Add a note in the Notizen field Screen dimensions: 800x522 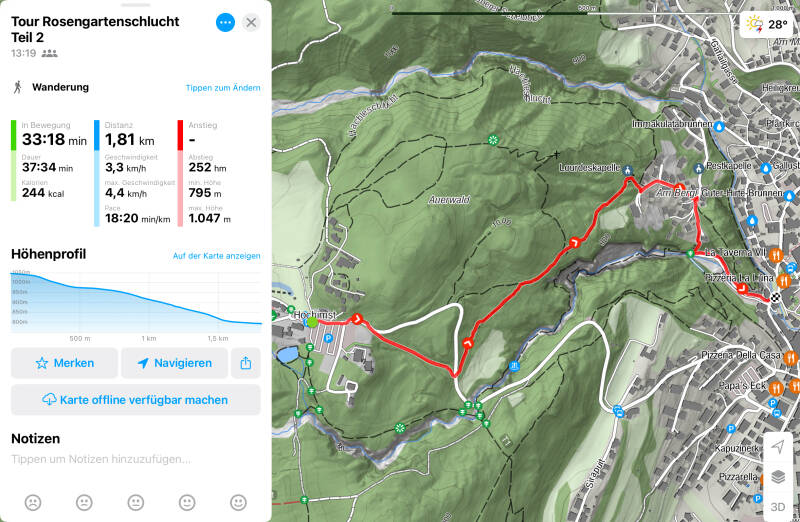[101, 459]
